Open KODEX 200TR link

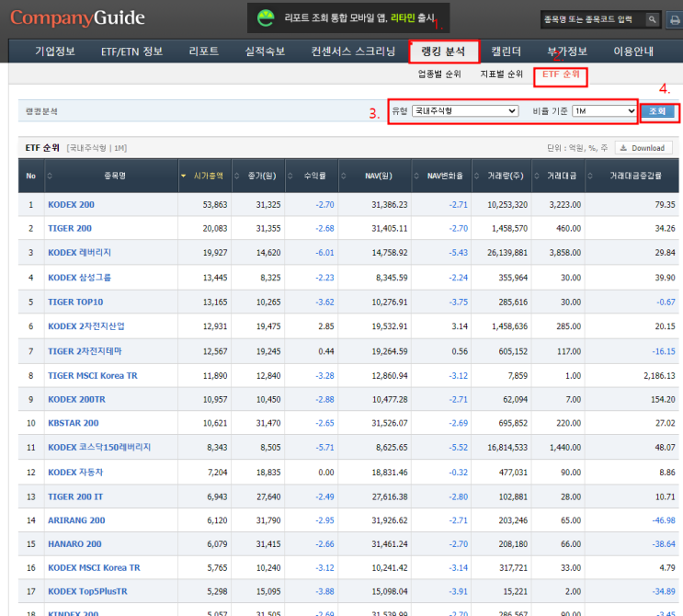click(76, 400)
